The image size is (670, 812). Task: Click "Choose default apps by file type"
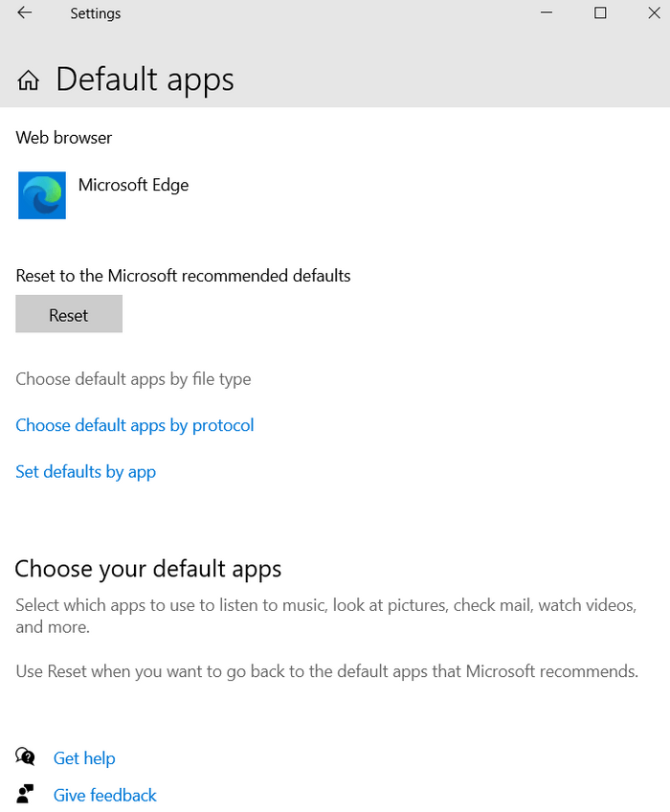click(x=133, y=379)
